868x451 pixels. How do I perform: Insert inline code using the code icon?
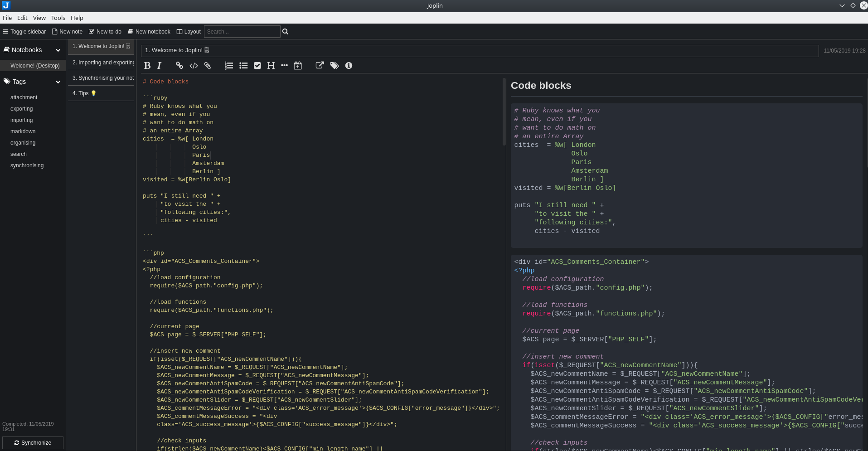pos(194,65)
